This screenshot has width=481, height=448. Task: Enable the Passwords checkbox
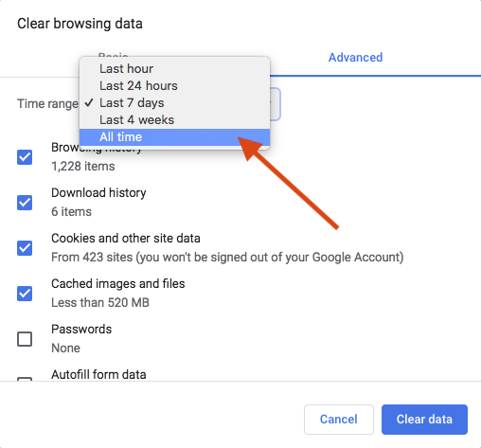(x=25, y=339)
